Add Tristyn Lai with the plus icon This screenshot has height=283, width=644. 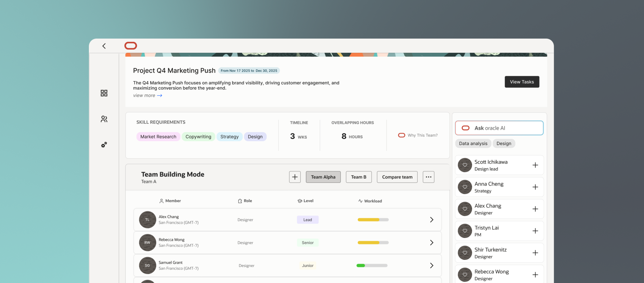(x=535, y=231)
